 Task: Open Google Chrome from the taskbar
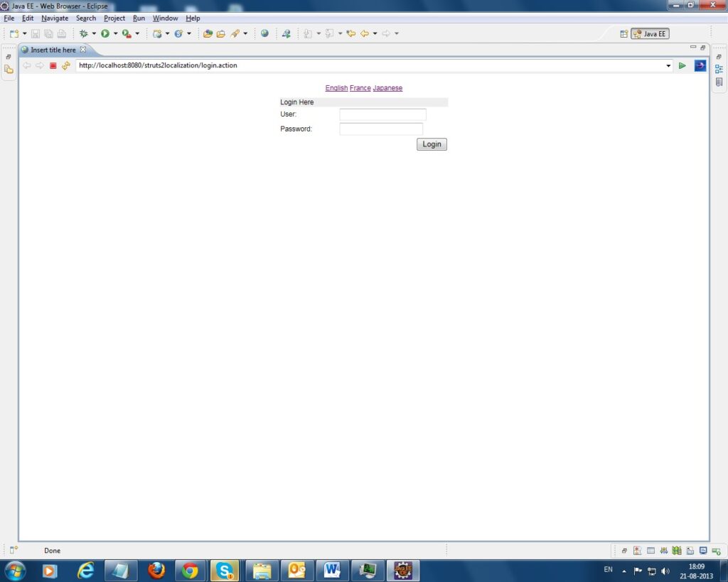[x=190, y=570]
